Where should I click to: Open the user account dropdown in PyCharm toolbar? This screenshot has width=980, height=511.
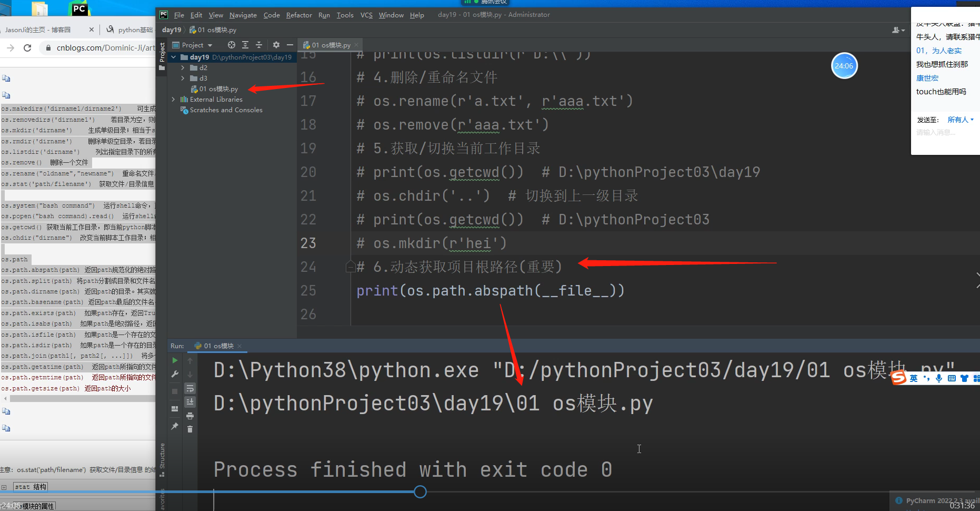[898, 30]
